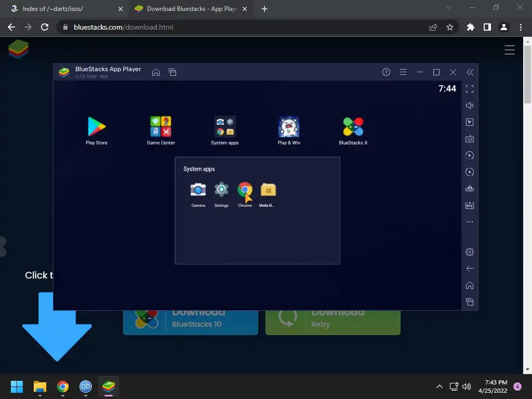Image resolution: width=532 pixels, height=399 pixels.
Task: Close the Download Bluestacks tab
Action: (x=245, y=9)
